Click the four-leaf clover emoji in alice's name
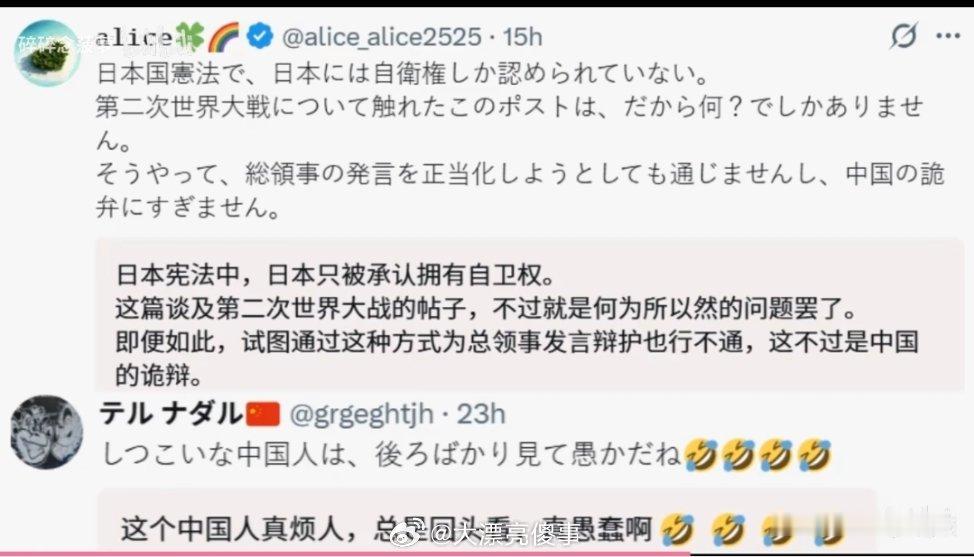This screenshot has width=974, height=557. (x=190, y=37)
